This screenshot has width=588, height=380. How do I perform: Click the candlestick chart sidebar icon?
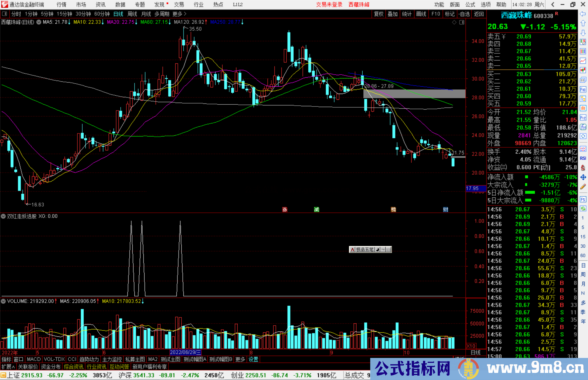click(x=583, y=70)
